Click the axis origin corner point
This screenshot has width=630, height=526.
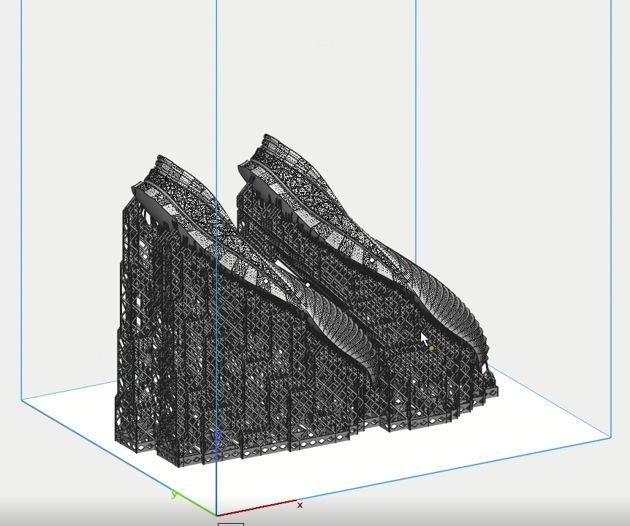point(217,515)
